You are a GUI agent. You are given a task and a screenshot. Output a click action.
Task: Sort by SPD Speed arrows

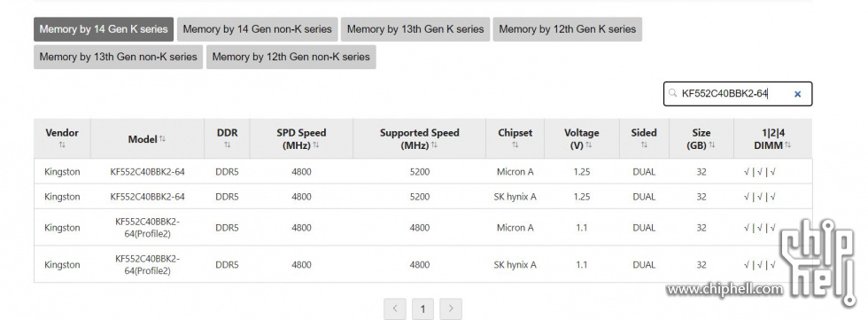click(315, 145)
